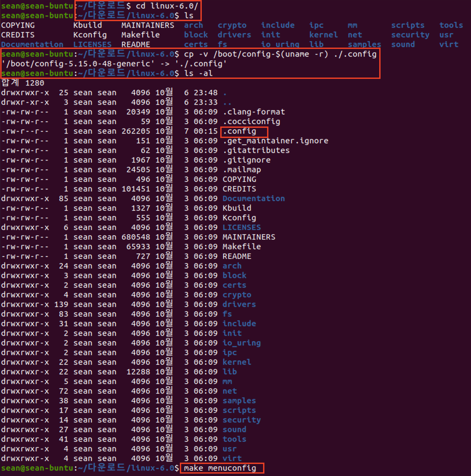Click the file size 24505
Viewport: 471px width, 476px height.
pos(138,170)
